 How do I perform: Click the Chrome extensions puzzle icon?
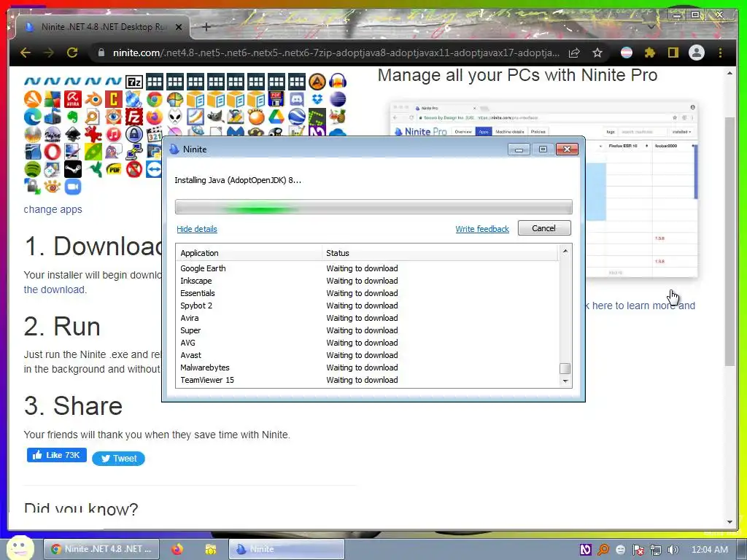650,52
